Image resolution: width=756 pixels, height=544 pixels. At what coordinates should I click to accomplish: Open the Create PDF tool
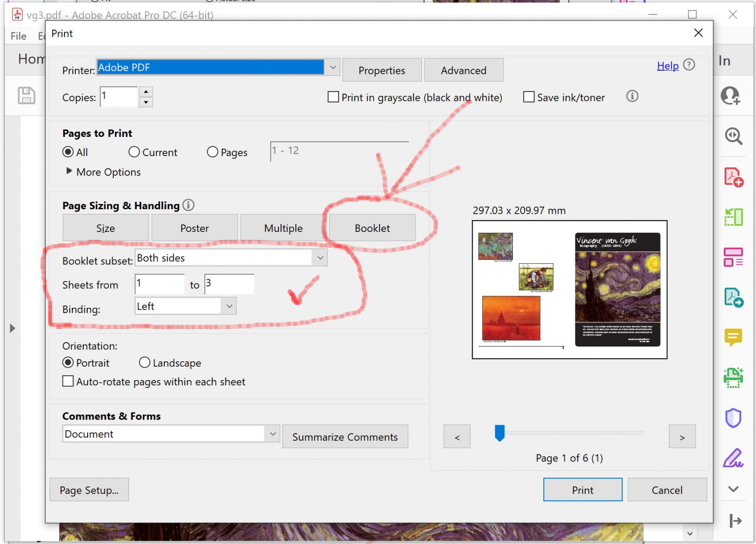tap(733, 176)
